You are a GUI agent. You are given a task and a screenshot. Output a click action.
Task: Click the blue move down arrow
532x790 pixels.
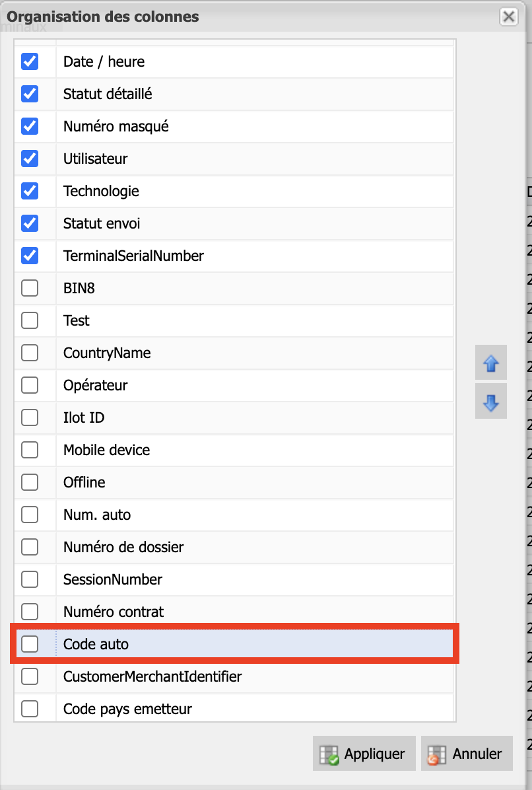(x=490, y=402)
